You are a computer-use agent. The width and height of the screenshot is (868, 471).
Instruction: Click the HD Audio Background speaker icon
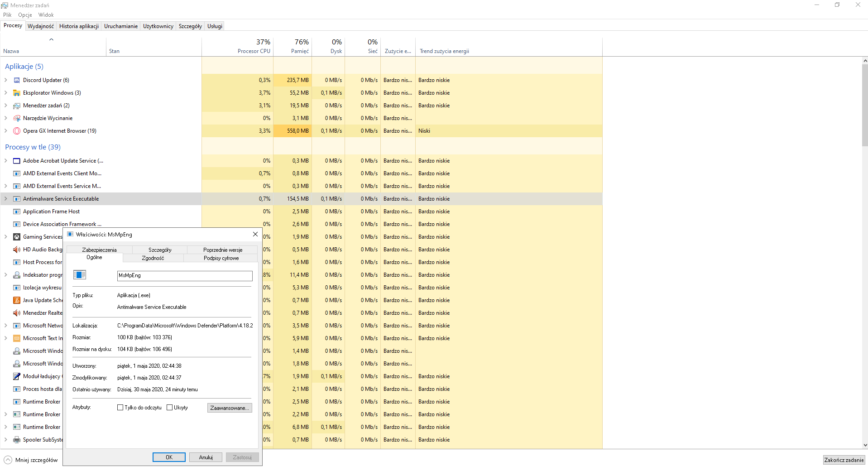point(17,250)
